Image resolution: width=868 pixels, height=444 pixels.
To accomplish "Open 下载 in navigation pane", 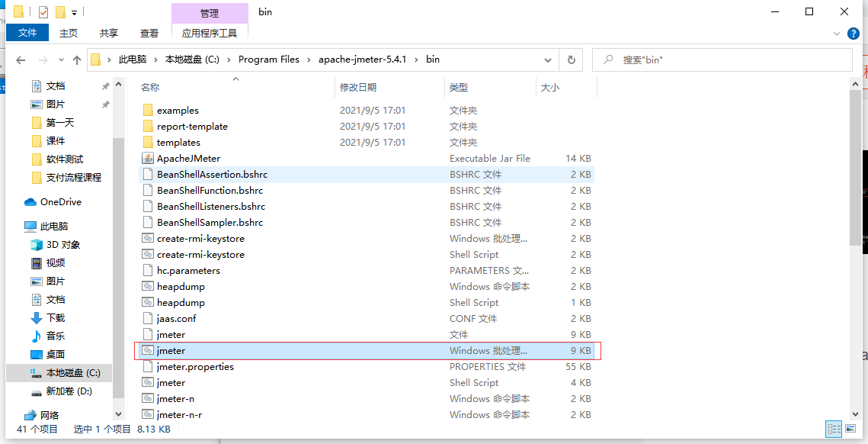I will (x=56, y=317).
